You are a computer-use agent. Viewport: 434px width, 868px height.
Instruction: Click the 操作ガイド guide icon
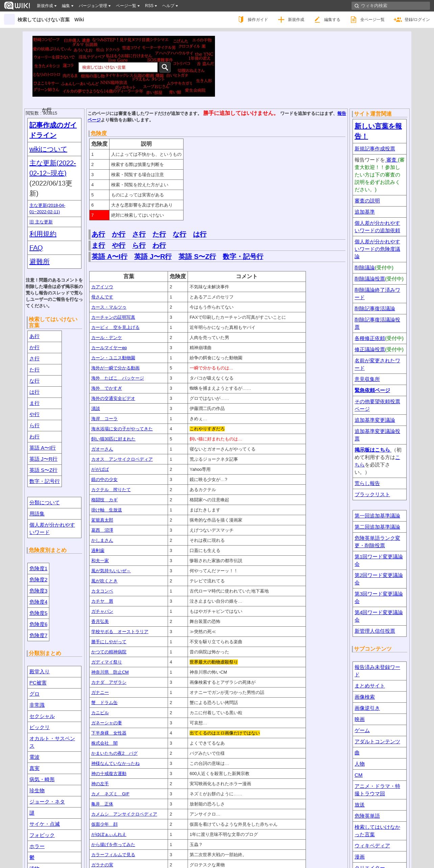click(x=241, y=20)
